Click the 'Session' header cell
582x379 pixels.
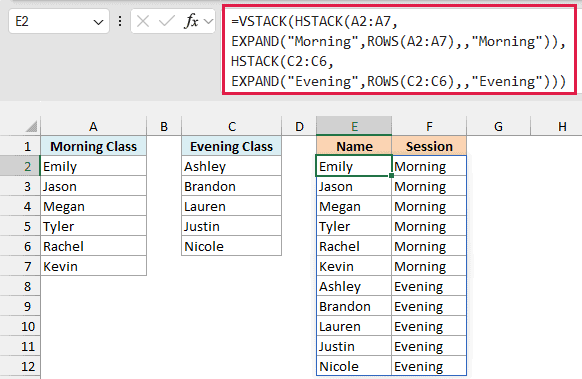(429, 146)
